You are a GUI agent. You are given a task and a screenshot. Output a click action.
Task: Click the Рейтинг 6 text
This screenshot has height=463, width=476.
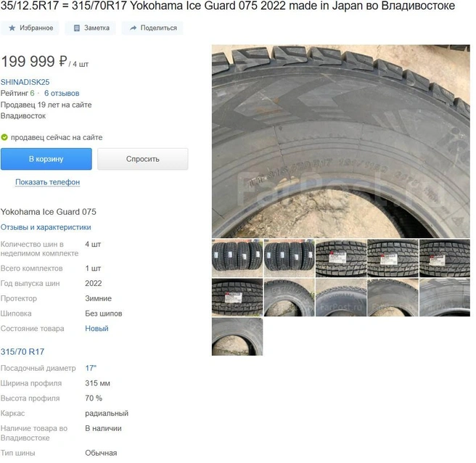coord(17,93)
